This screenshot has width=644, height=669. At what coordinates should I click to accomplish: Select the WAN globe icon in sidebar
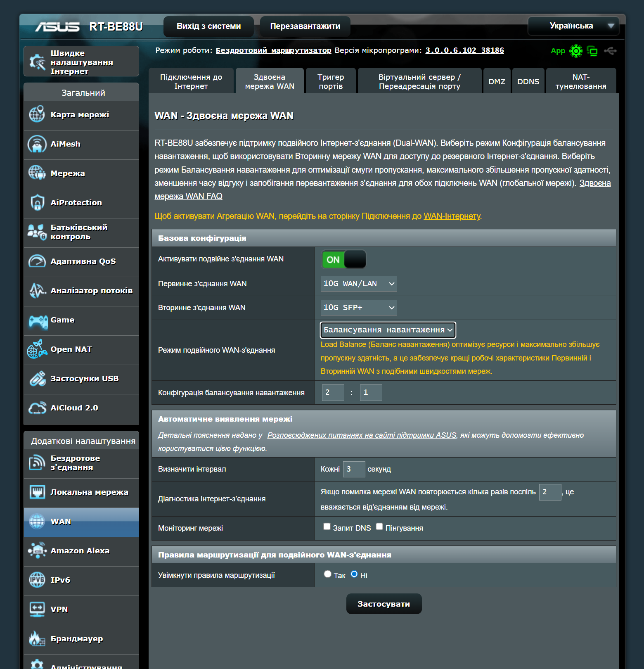pos(37,521)
